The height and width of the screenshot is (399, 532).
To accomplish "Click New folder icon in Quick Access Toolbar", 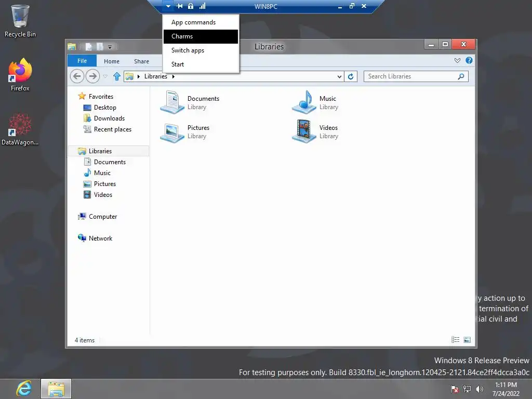I will 100,46.
